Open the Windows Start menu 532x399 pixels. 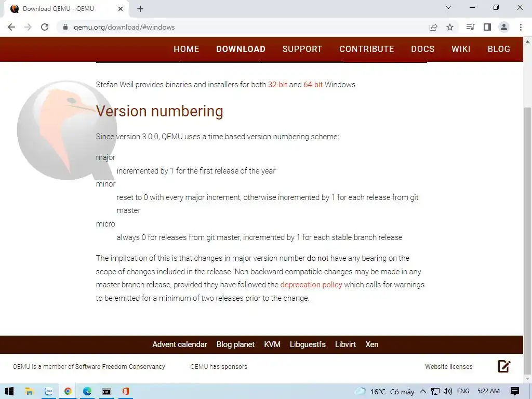click(x=9, y=392)
